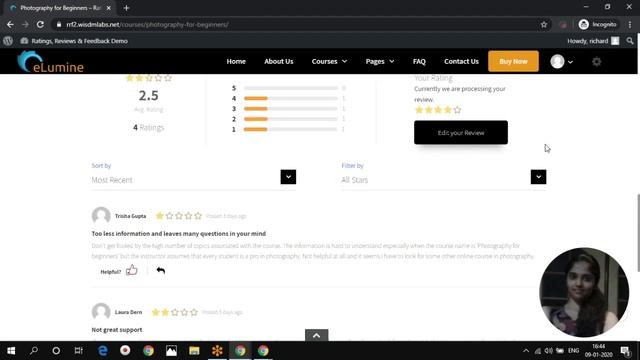Click the Cortana circle icon
This screenshot has height=360, width=640.
(56, 351)
